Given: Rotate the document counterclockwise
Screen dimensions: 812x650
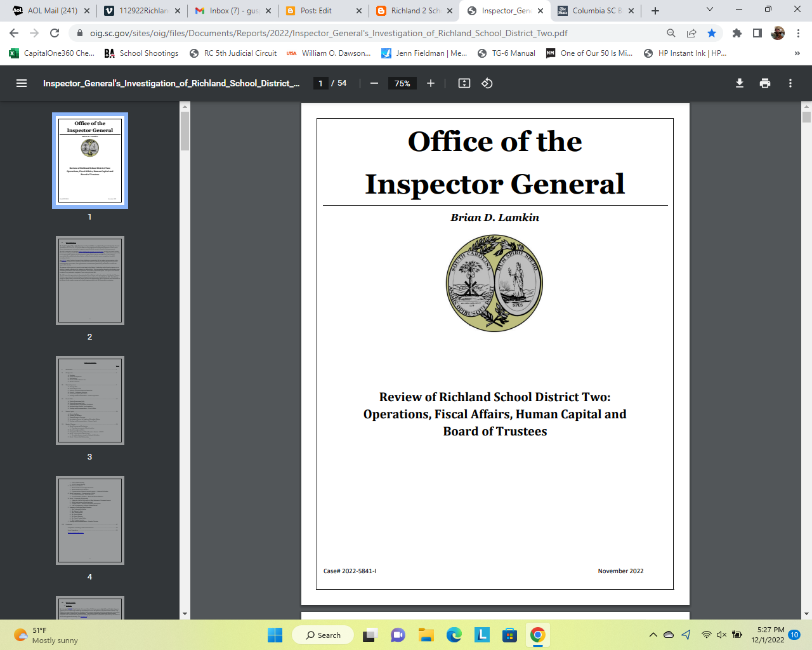Looking at the screenshot, I should [x=487, y=83].
